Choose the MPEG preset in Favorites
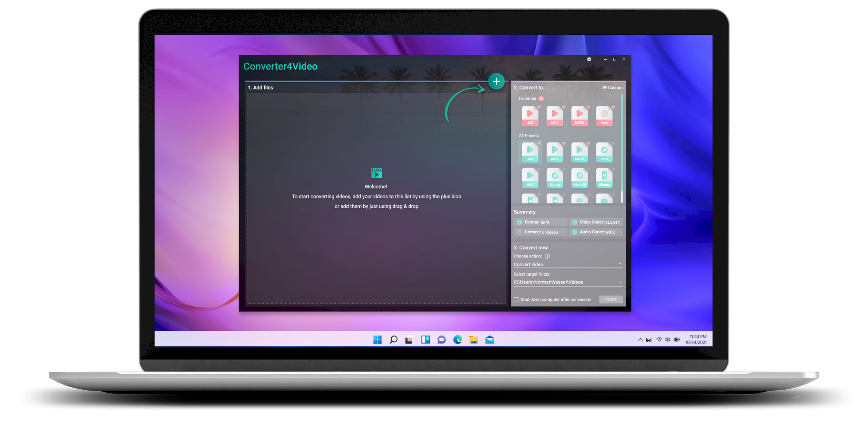Image resolution: width=868 pixels, height=442 pixels. point(579,116)
